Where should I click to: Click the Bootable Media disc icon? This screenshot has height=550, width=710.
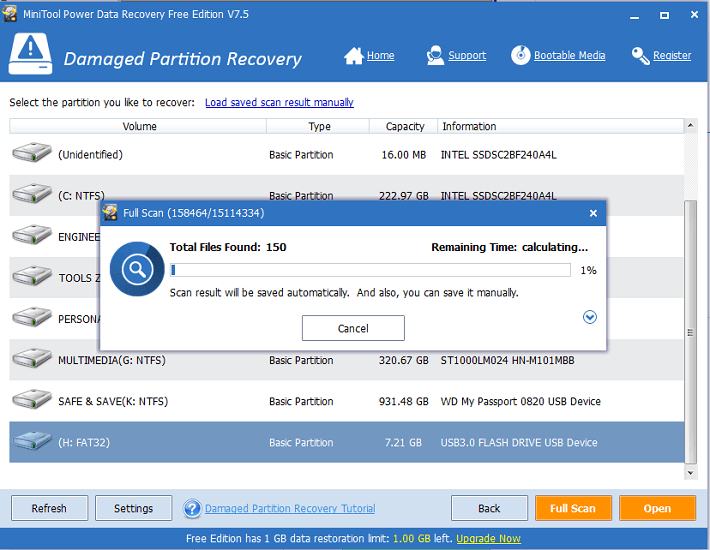pos(521,55)
